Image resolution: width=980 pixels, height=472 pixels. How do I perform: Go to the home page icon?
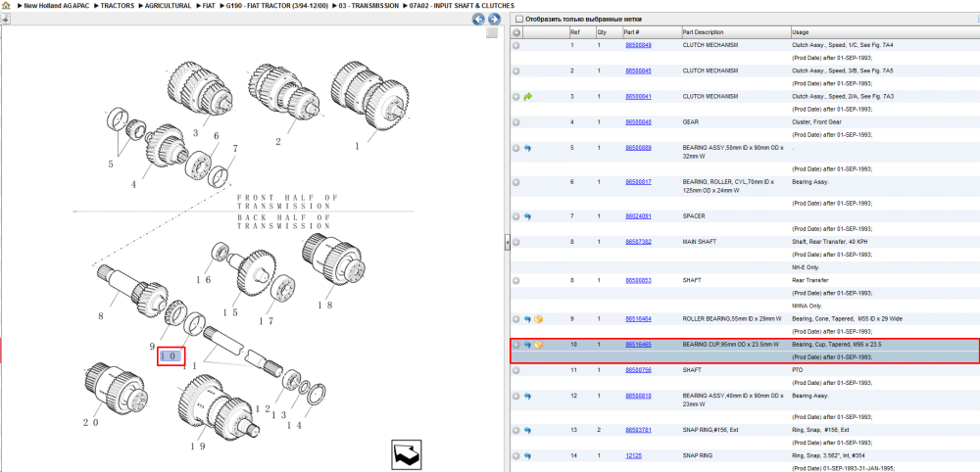(6, 5)
